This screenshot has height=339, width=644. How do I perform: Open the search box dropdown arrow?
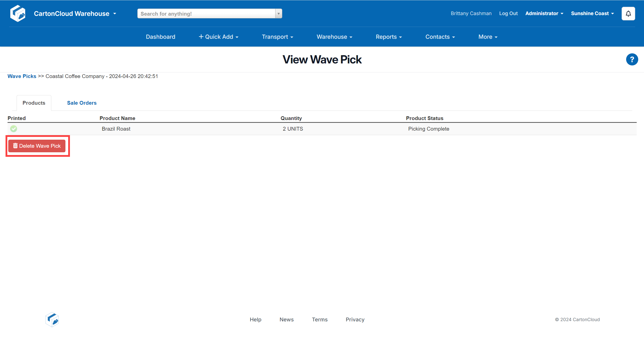click(x=278, y=14)
